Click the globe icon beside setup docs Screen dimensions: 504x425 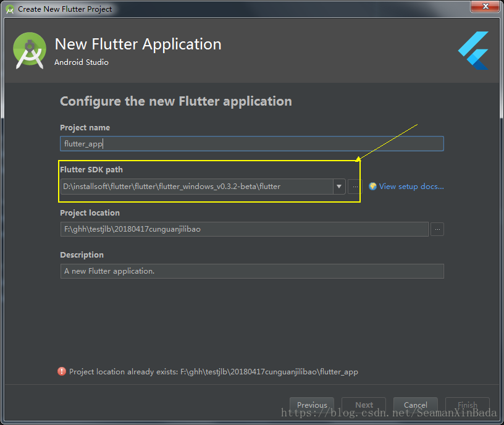[x=372, y=186]
